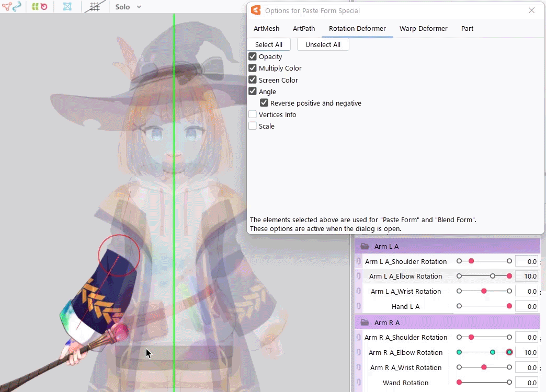
Task: Click the green warp grid toolbar icon
Action: [34, 7]
